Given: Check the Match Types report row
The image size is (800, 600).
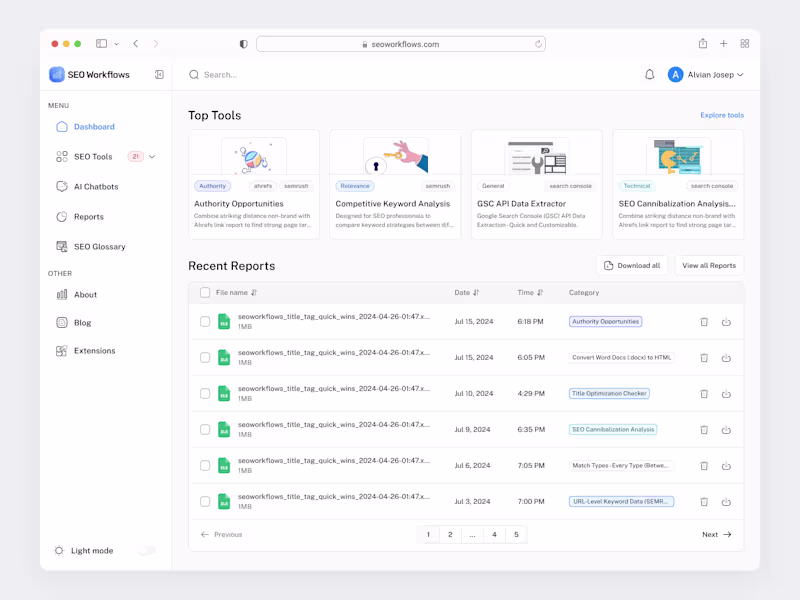Looking at the screenshot, I should [x=205, y=465].
